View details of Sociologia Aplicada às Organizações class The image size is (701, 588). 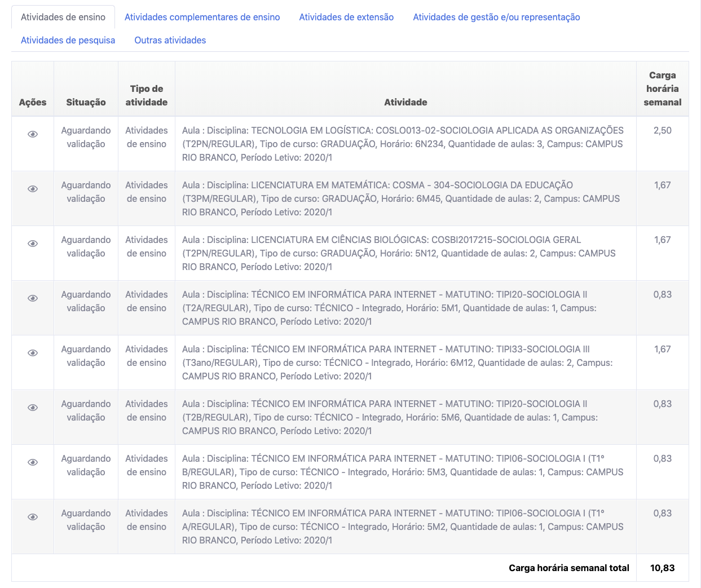(x=33, y=134)
